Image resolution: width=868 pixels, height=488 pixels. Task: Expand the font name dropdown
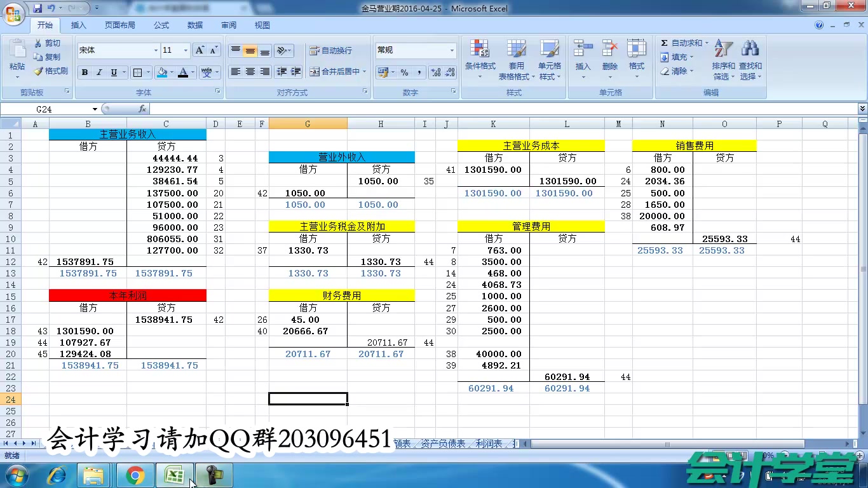[156, 50]
